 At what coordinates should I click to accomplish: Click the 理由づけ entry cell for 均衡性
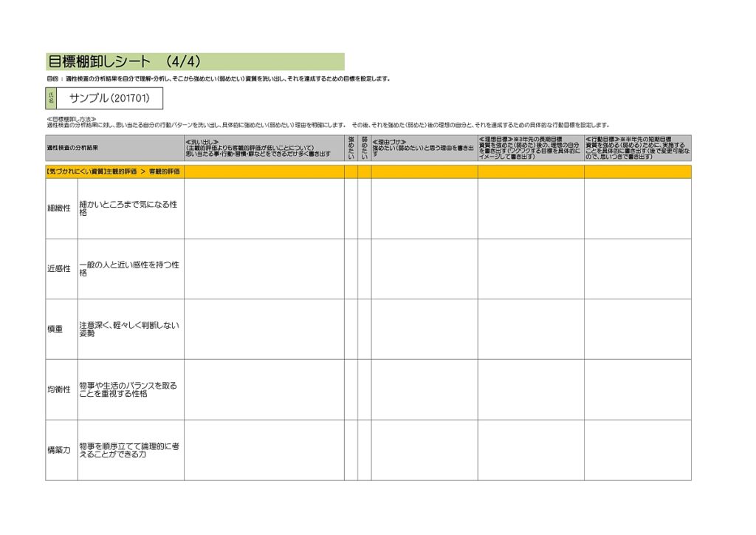[x=425, y=389]
